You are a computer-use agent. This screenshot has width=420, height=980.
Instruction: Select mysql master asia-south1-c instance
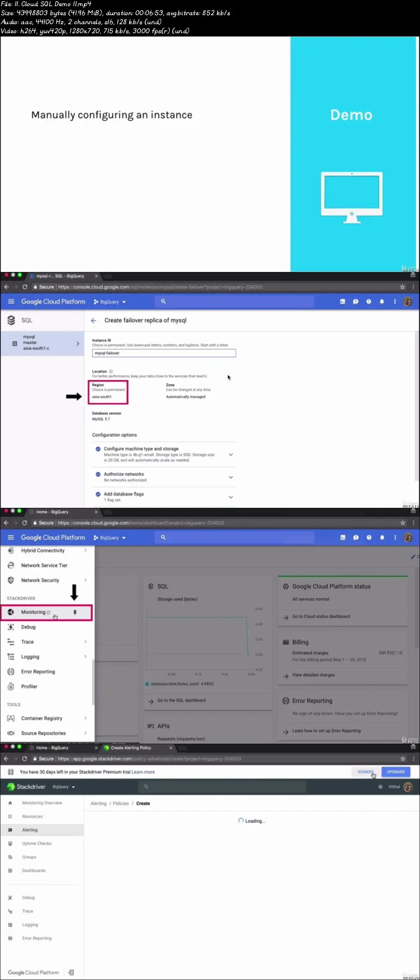pos(42,343)
